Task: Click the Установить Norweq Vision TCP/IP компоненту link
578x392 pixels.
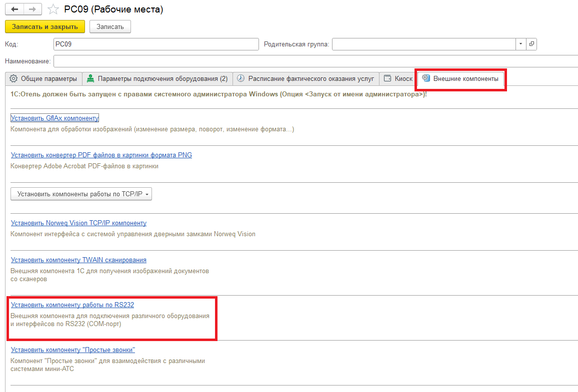Action: tap(78, 223)
